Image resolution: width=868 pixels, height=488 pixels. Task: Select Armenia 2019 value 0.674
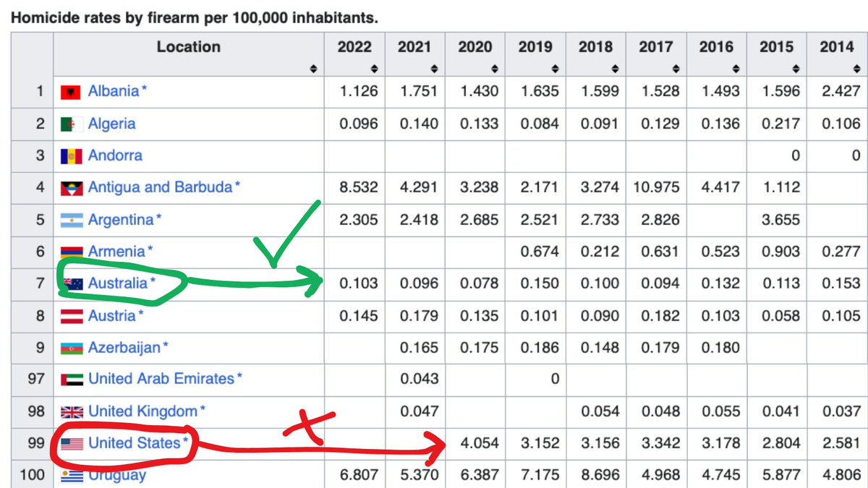(540, 252)
